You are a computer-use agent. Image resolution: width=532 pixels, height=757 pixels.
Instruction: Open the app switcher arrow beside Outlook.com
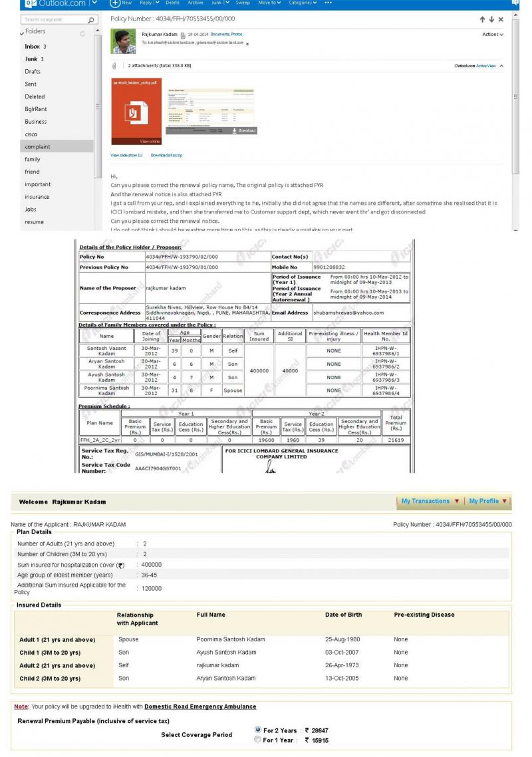(94, 3)
